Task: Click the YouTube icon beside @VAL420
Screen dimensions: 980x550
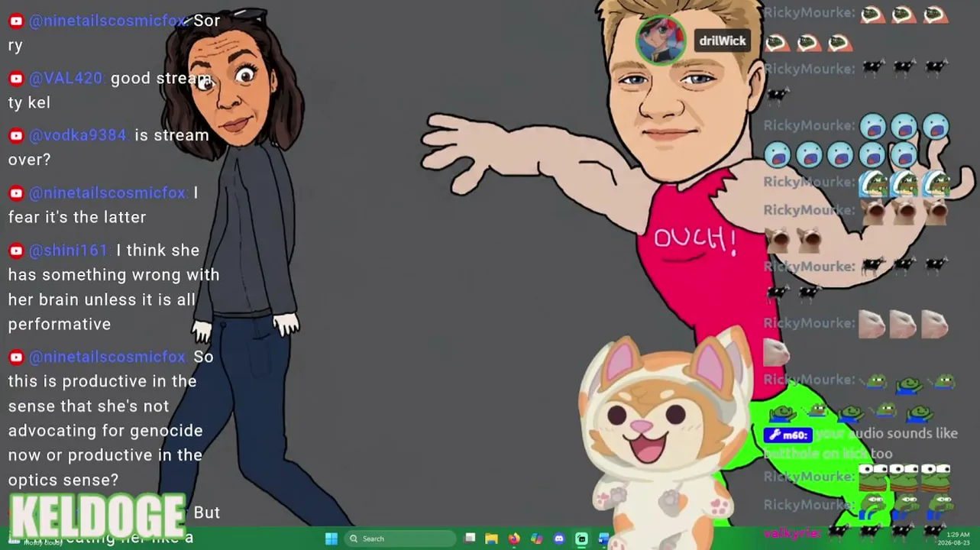Action: 16,79
